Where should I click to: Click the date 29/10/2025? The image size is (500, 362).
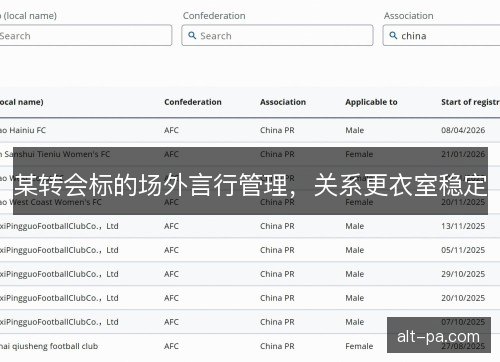click(x=463, y=274)
